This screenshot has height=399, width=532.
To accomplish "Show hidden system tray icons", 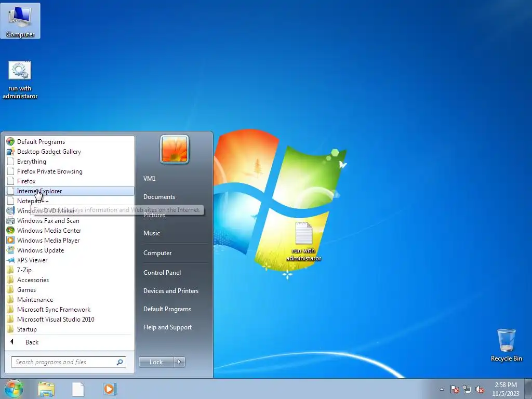I will pyautogui.click(x=442, y=390).
